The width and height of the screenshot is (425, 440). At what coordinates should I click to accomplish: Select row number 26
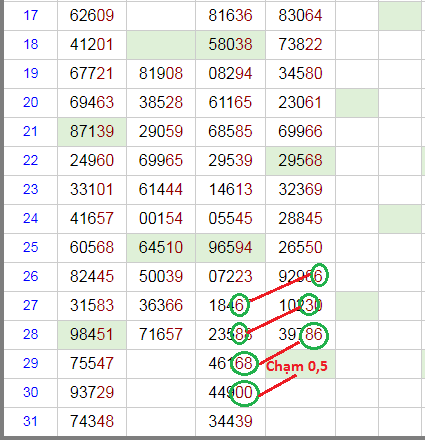tap(31, 276)
